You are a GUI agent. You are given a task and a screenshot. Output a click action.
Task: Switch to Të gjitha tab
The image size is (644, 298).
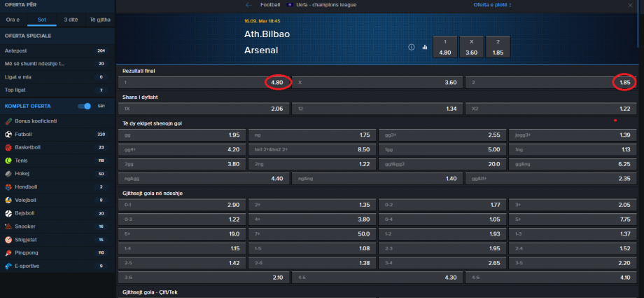coord(100,20)
